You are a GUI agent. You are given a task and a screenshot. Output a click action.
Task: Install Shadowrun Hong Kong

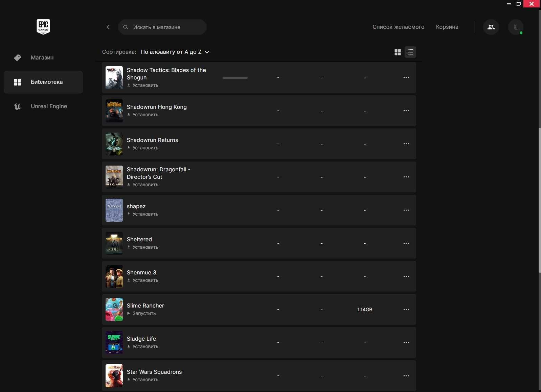pyautogui.click(x=143, y=115)
